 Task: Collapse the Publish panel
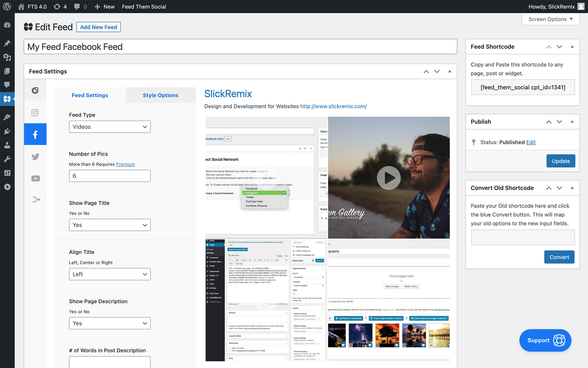[572, 121]
